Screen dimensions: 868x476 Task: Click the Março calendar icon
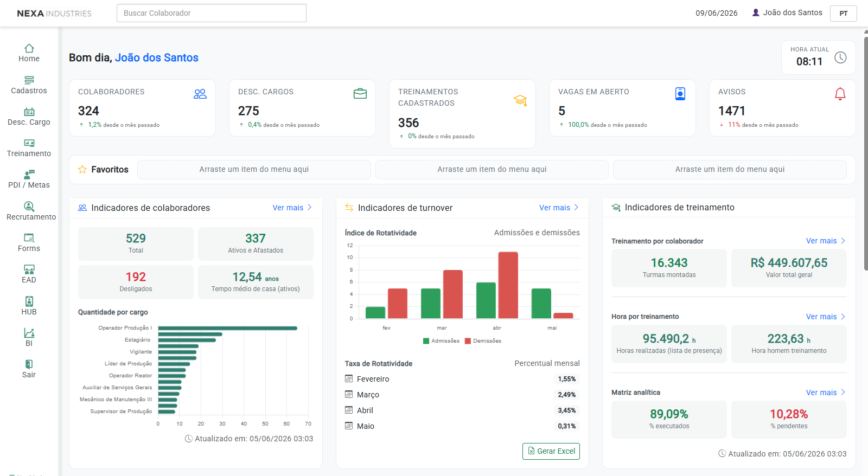coord(349,394)
